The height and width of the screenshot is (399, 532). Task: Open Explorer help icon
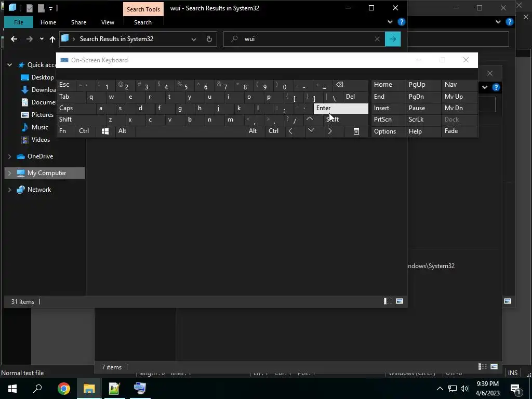coord(402,22)
